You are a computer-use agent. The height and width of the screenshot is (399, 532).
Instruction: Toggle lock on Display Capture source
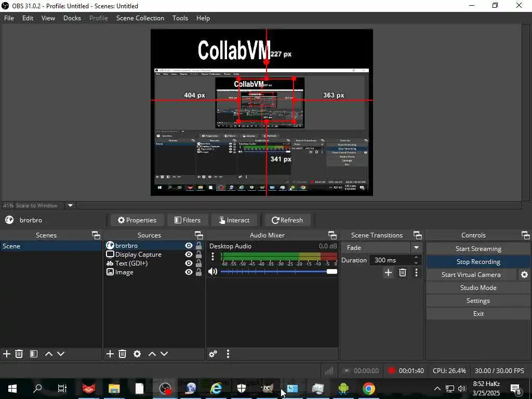click(199, 254)
